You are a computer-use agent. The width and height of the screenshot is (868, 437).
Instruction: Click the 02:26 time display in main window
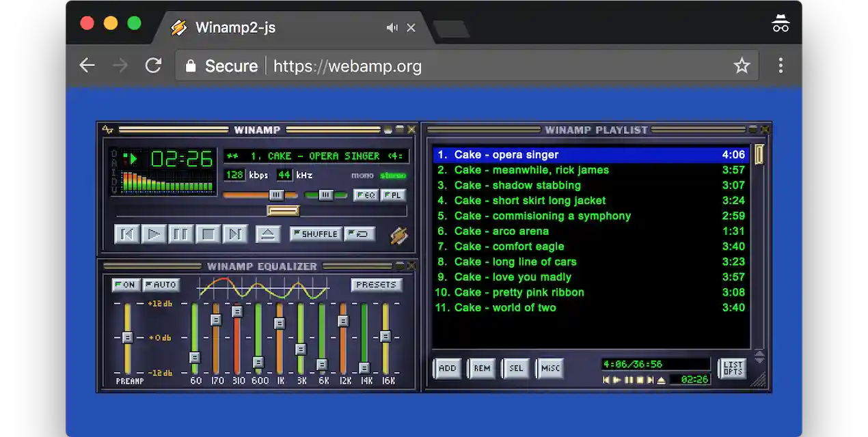[182, 159]
